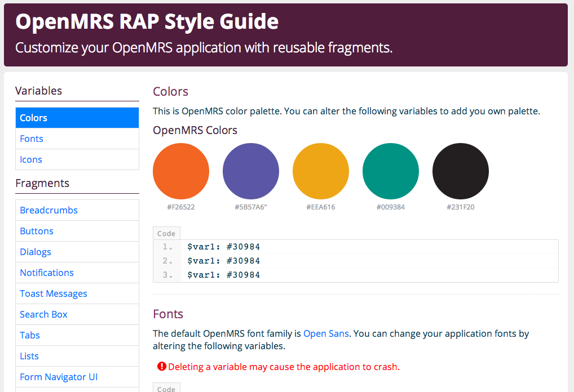Select the highlighted Colors sidebar item
The image size is (574, 392).
click(77, 118)
